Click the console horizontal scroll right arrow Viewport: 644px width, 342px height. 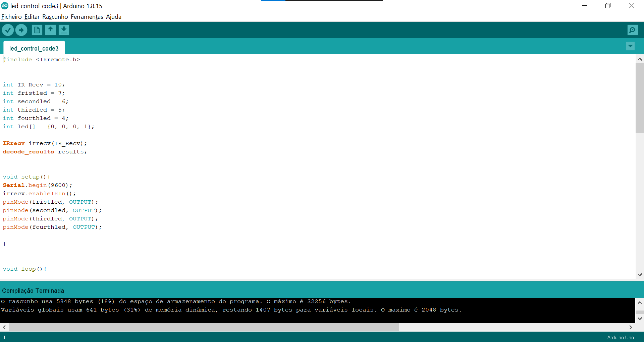[x=631, y=327]
